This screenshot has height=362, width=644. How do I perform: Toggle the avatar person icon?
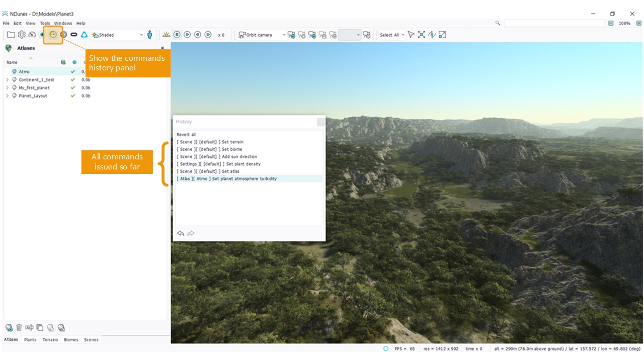tap(149, 35)
